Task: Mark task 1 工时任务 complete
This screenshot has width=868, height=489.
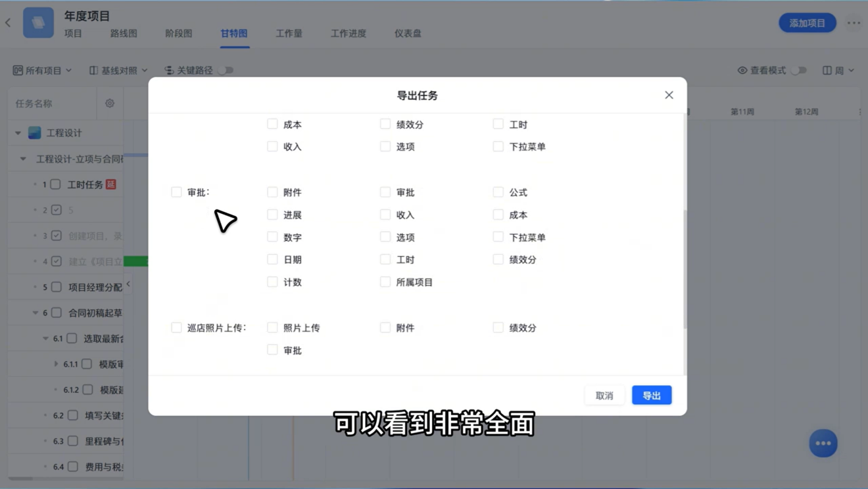Action: coord(56,184)
